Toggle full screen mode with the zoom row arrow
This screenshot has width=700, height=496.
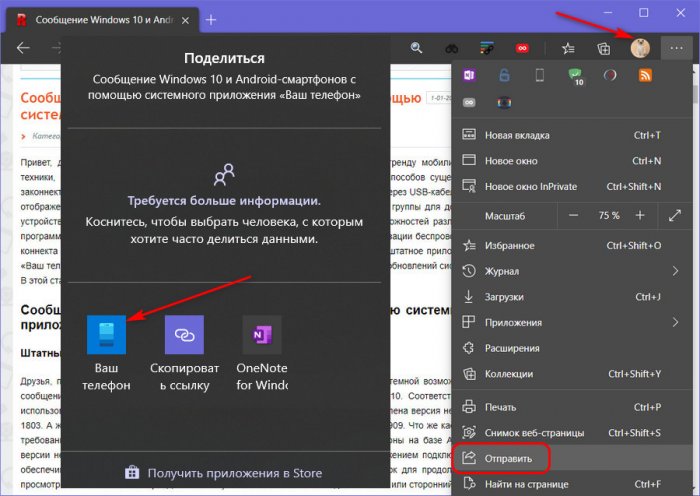[675, 215]
